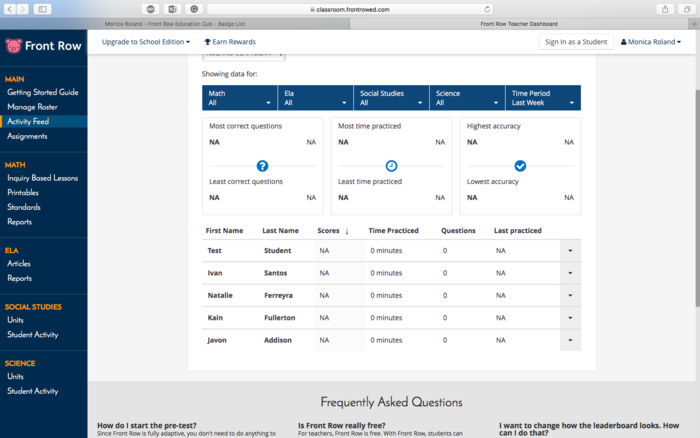
Task: Open a new browser tab with plus
Action: pyautogui.click(x=693, y=22)
